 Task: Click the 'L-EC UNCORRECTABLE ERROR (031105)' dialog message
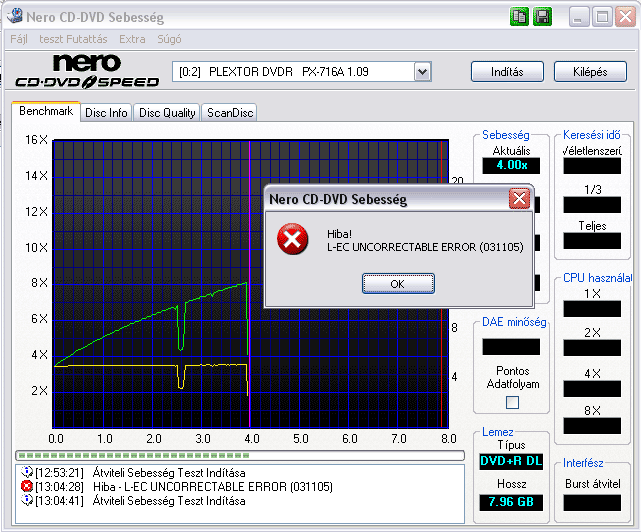coord(425,247)
